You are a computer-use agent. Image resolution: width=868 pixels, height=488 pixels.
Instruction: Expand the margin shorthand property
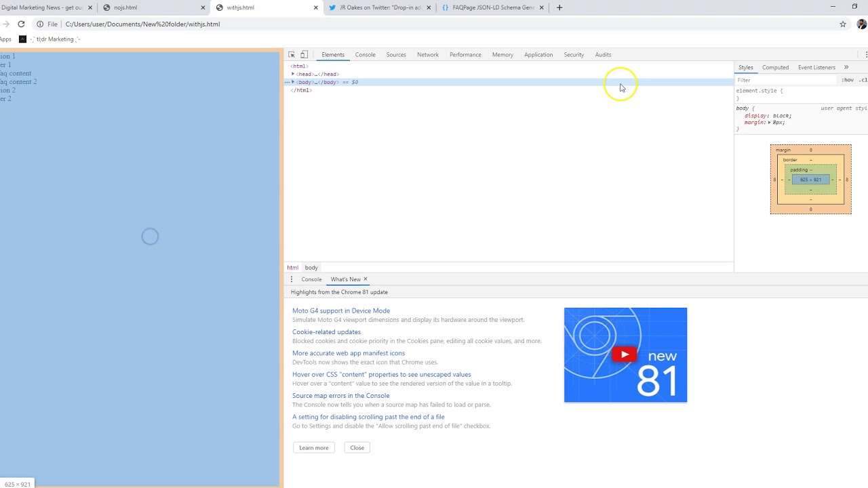769,123
